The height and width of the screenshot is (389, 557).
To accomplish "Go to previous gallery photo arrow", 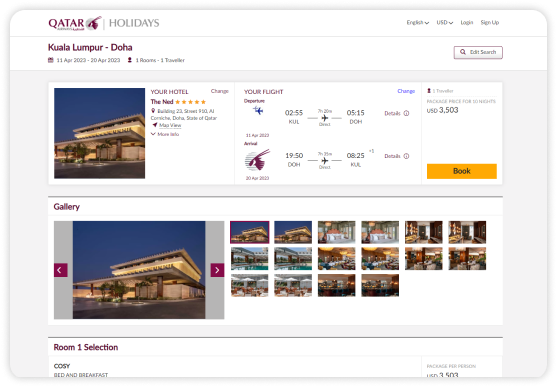I will (61, 270).
